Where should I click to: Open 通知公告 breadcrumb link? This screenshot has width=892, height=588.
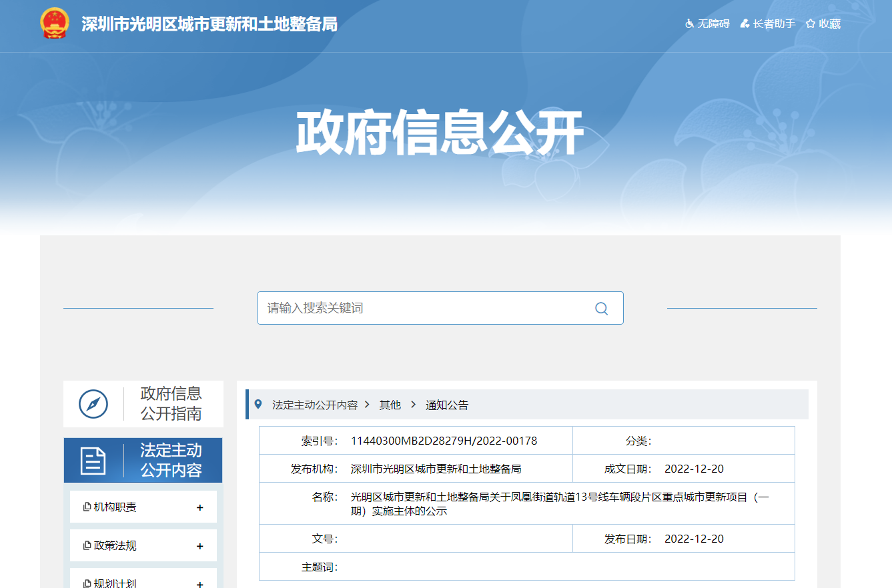[x=447, y=405]
